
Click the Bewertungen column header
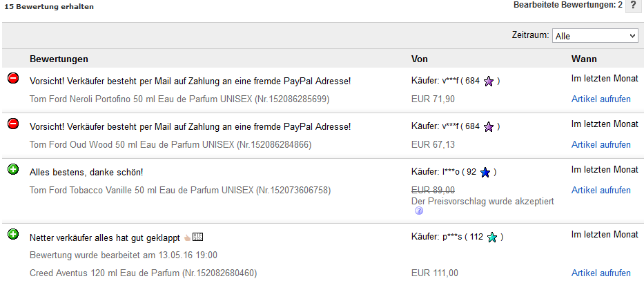[59, 59]
